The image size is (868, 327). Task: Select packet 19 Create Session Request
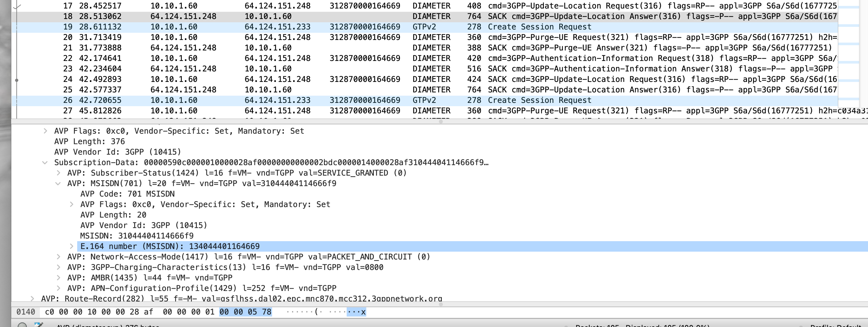[303, 27]
